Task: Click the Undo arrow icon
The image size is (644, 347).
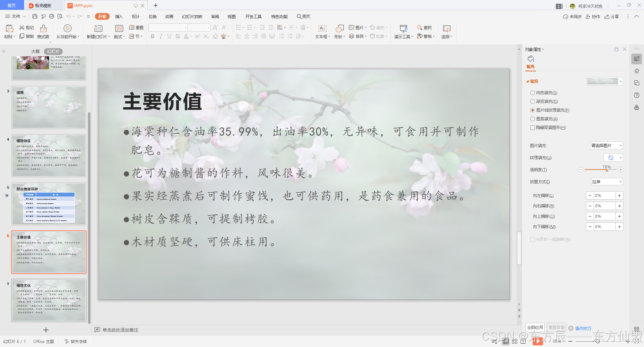Action: point(68,16)
